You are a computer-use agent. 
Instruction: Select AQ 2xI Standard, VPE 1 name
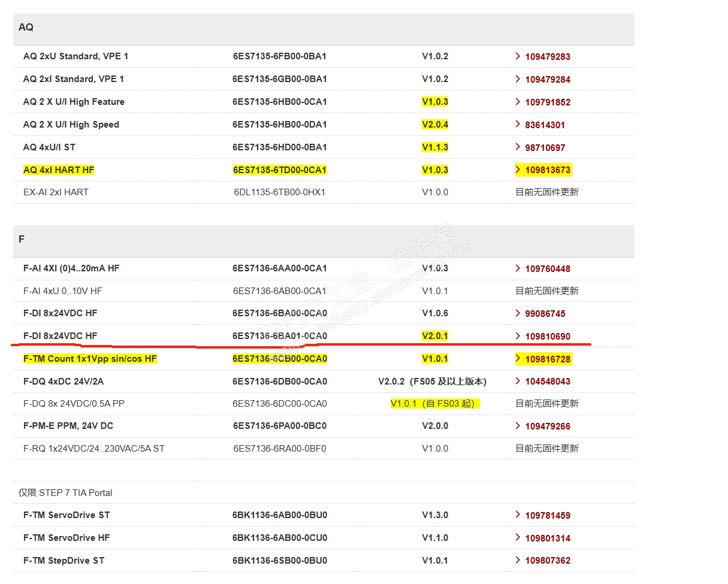pos(74,79)
